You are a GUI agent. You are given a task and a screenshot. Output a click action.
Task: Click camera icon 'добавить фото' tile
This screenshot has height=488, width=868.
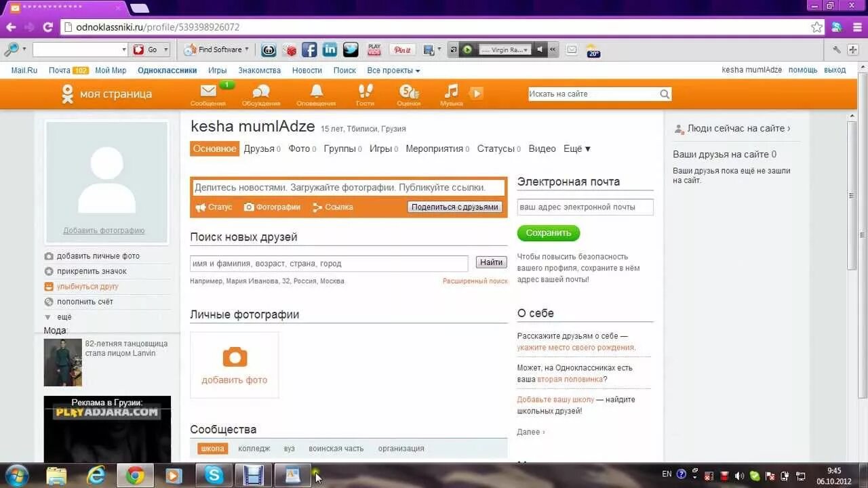[235, 365]
